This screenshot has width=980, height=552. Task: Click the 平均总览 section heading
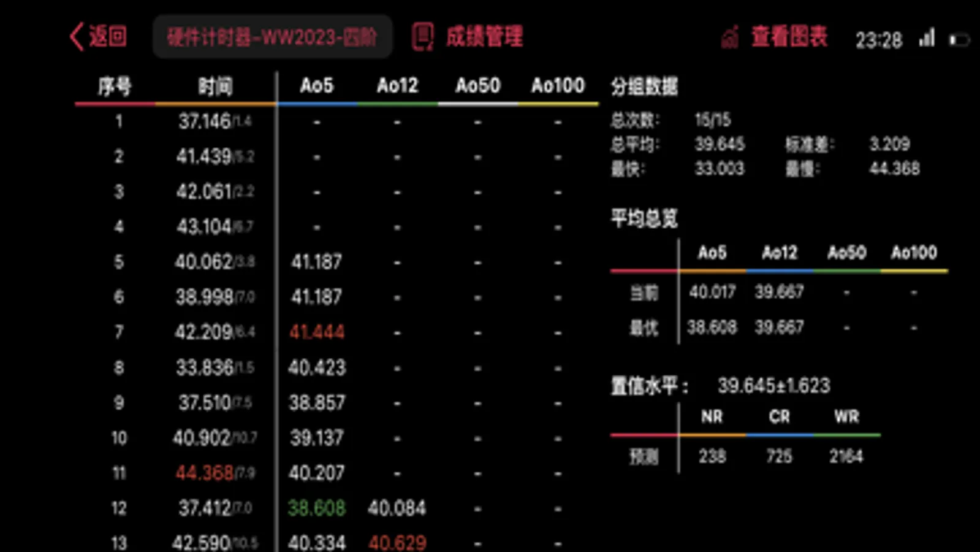(644, 218)
